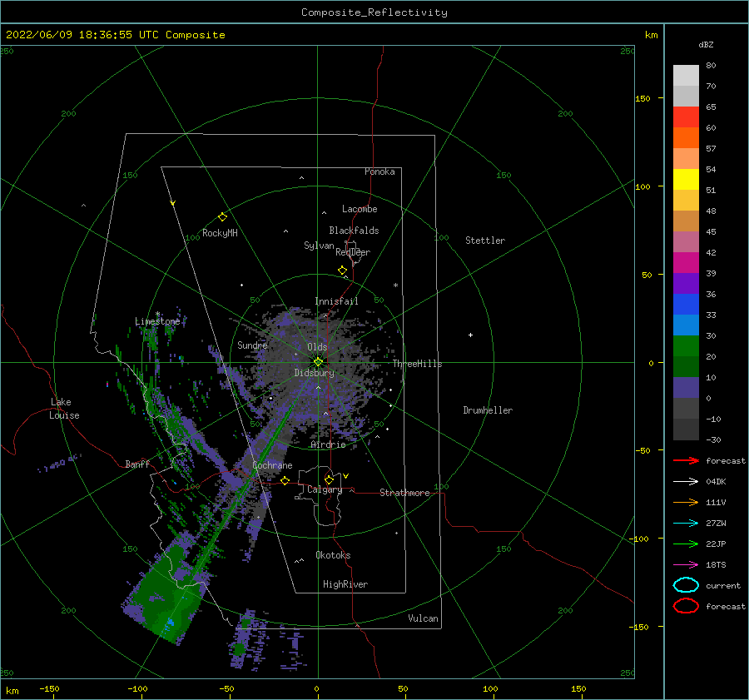749x700 pixels.
Task: Click the Vulcan label
Action: (423, 618)
